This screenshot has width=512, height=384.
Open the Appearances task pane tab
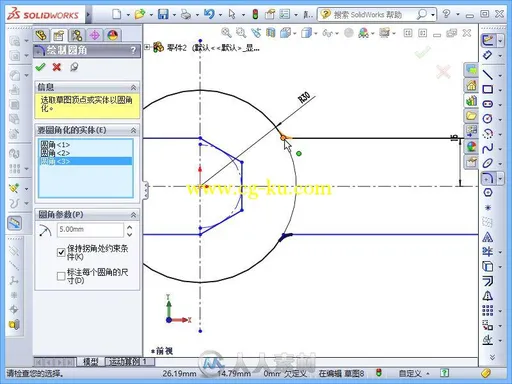pos(471,147)
